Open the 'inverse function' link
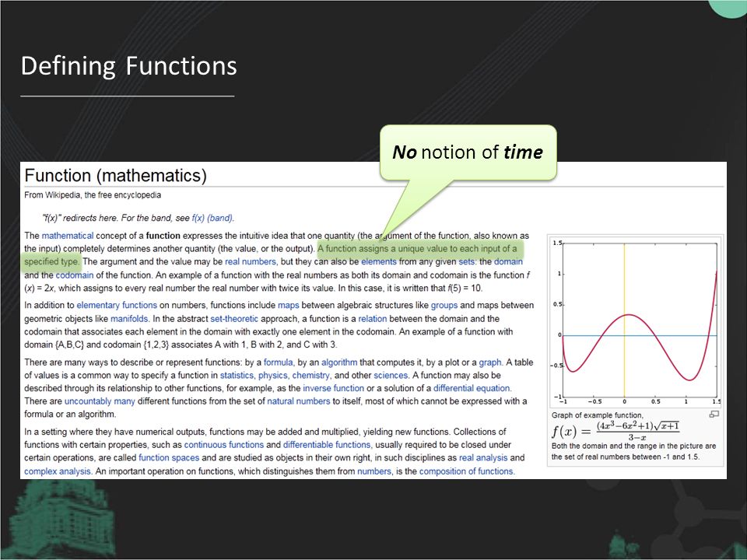Viewport: 747px width, 560px height. pos(334,388)
